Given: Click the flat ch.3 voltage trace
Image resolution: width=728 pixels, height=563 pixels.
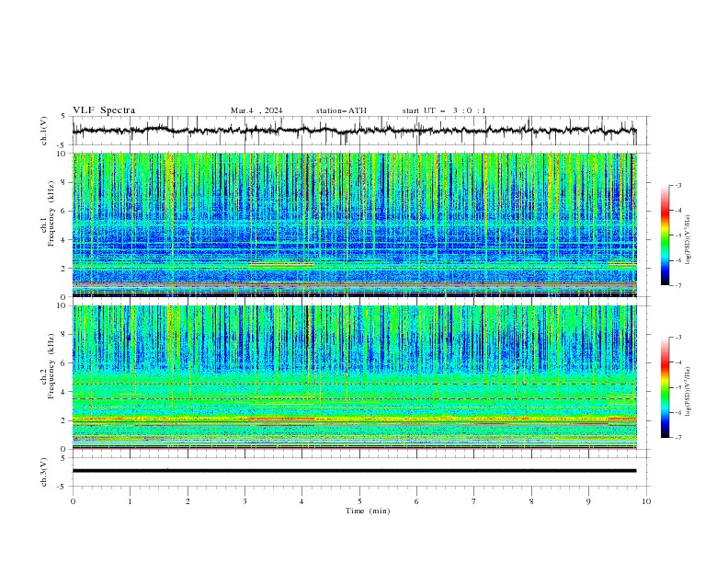Looking at the screenshot, I should point(354,471).
